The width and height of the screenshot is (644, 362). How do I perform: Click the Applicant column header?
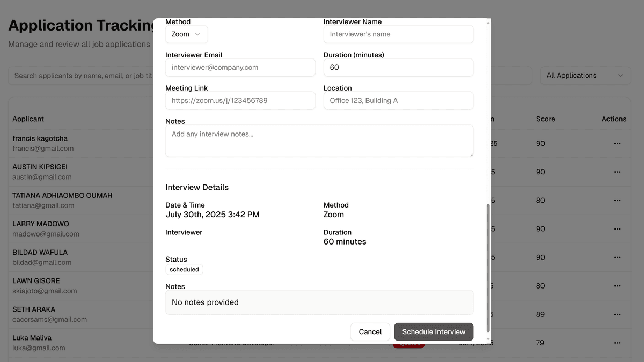[28, 119]
